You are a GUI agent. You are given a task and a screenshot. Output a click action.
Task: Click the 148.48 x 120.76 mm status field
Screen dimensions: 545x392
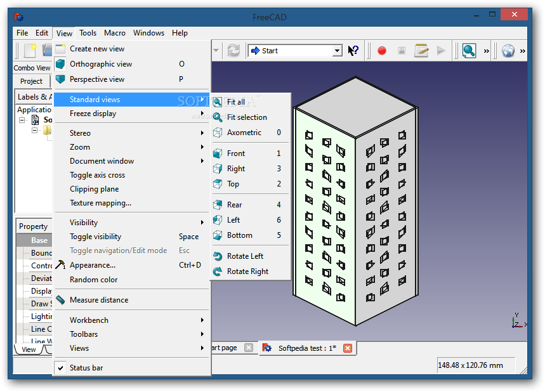click(x=476, y=365)
